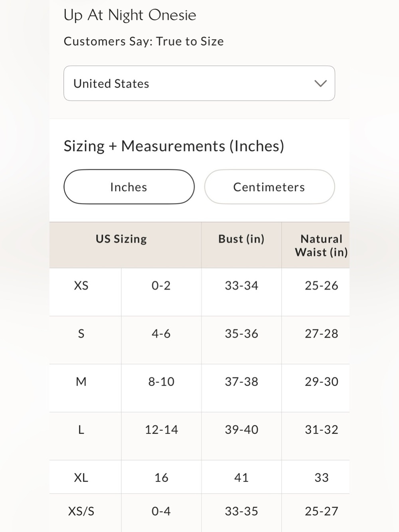Open the United States country dropdown

click(x=199, y=83)
